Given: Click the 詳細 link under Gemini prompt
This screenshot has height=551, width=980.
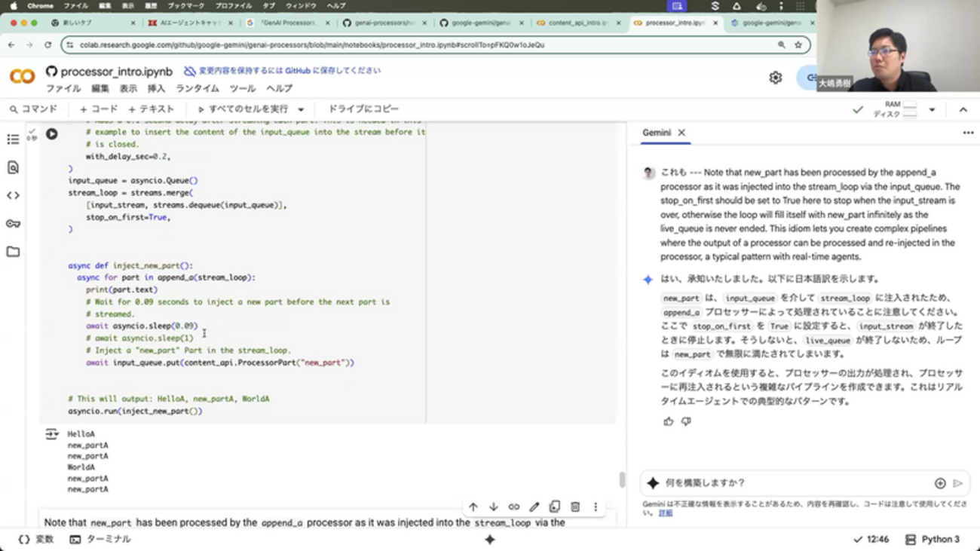Looking at the screenshot, I should (666, 513).
